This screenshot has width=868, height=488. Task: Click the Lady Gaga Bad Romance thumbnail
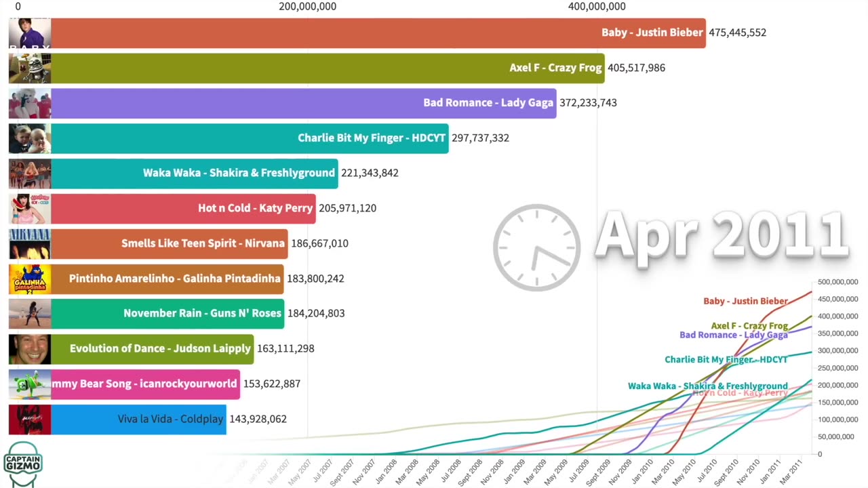[x=30, y=103]
